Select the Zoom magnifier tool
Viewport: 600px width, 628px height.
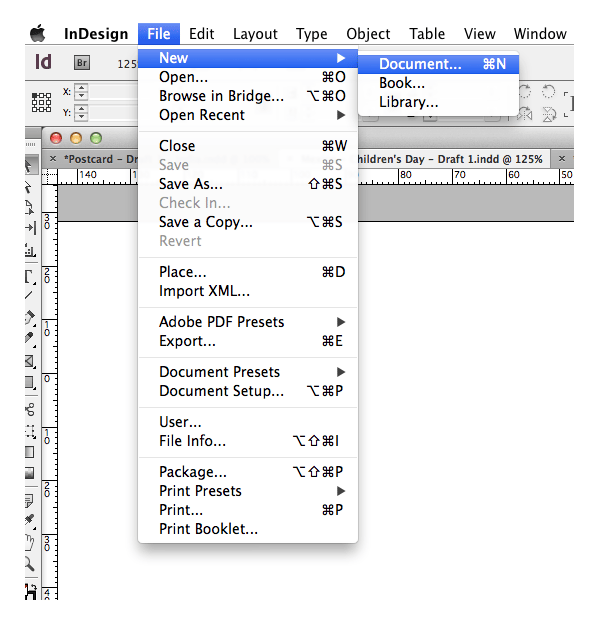(x=30, y=564)
